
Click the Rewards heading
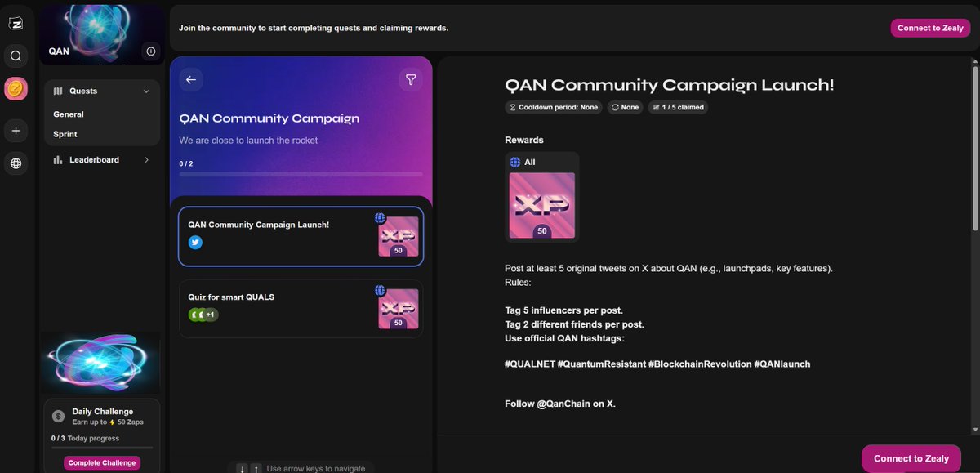524,140
